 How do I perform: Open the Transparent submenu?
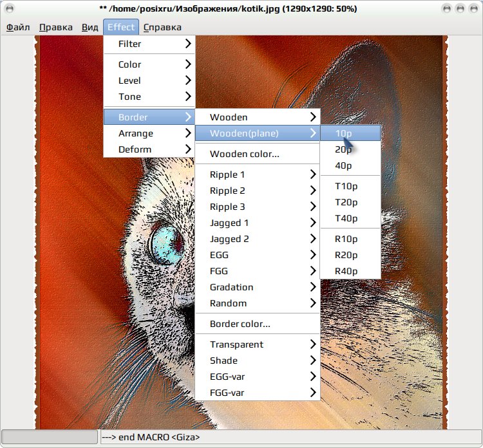[x=258, y=344]
